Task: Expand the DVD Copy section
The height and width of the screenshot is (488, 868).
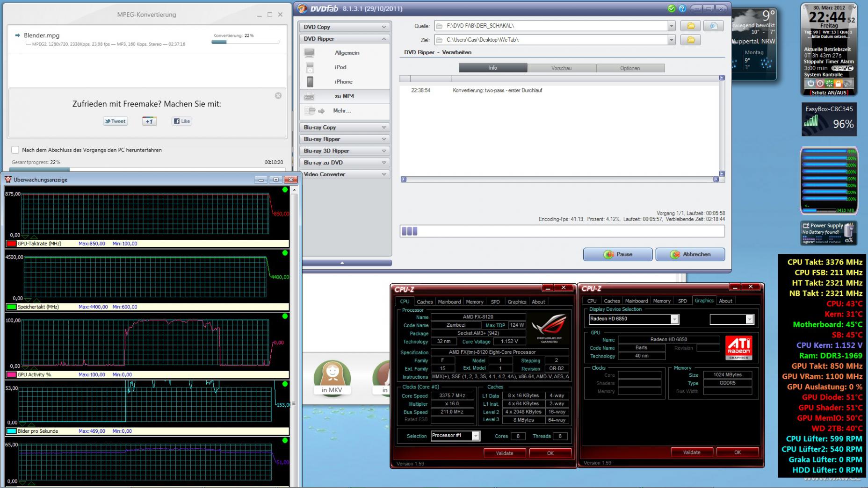Action: click(344, 27)
